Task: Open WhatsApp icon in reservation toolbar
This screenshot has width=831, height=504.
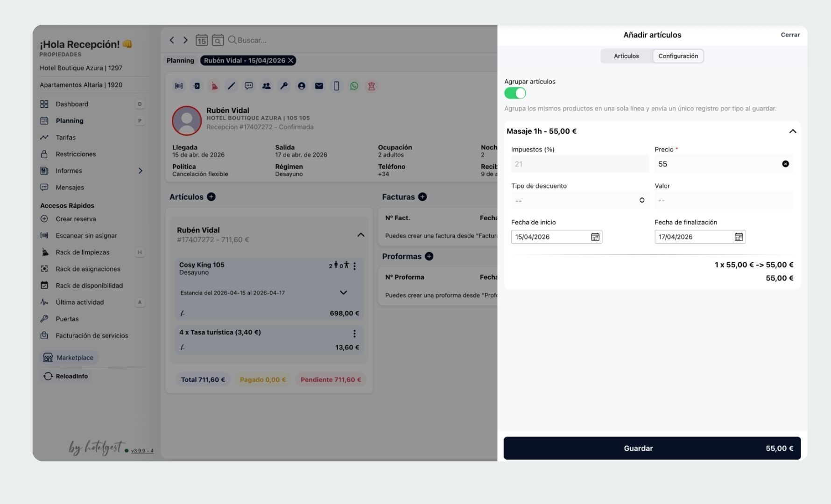Action: click(x=354, y=86)
